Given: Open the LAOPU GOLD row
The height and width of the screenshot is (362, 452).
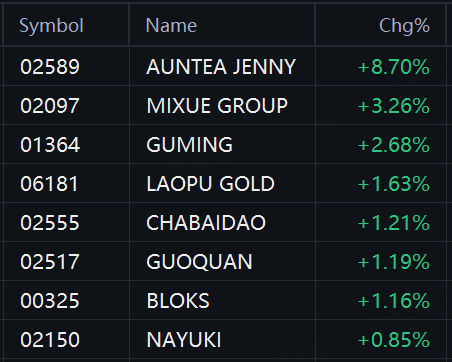Looking at the screenshot, I should [x=225, y=184].
